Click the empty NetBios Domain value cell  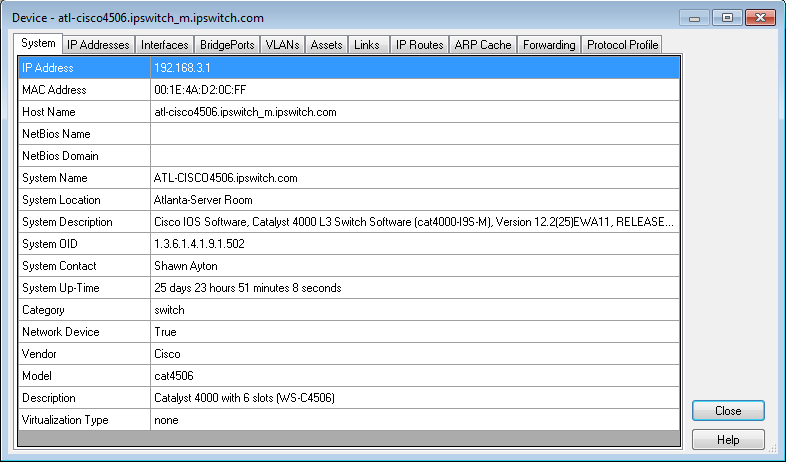415,156
